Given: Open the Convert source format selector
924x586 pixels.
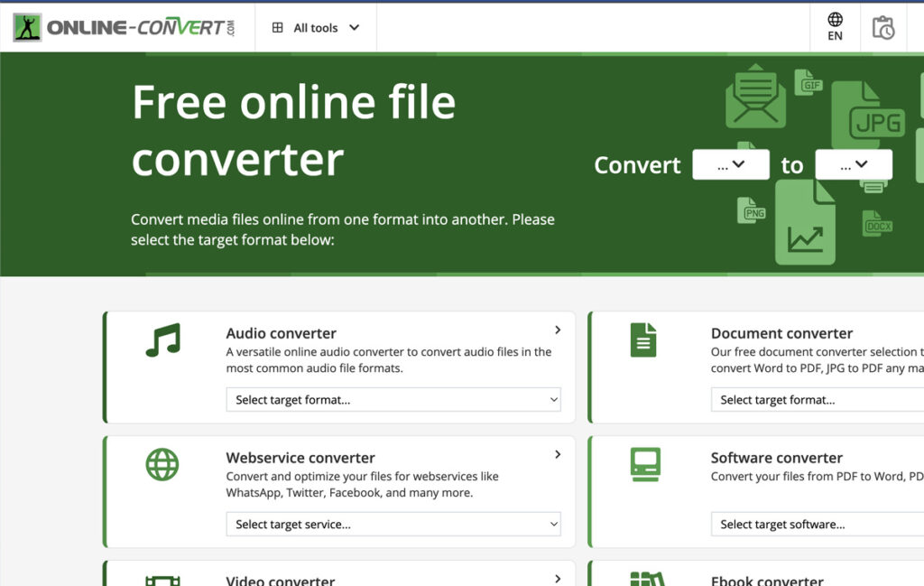Looking at the screenshot, I should click(x=731, y=164).
